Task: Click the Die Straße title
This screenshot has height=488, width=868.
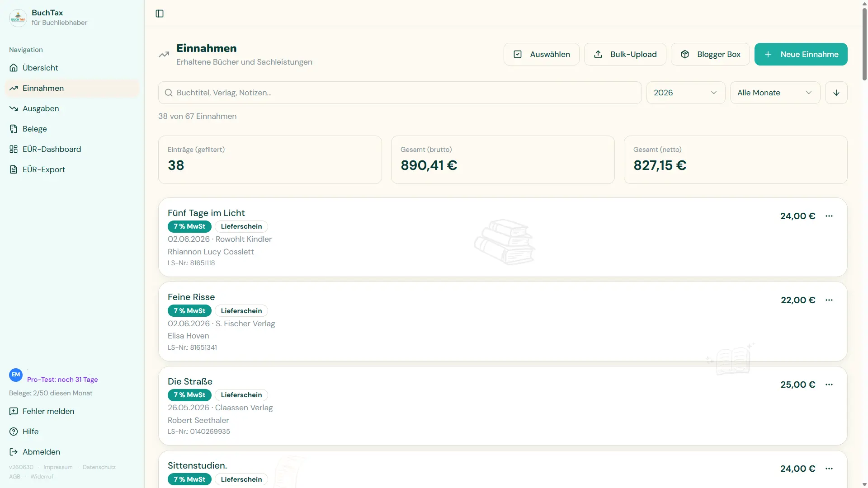Action: (190, 381)
